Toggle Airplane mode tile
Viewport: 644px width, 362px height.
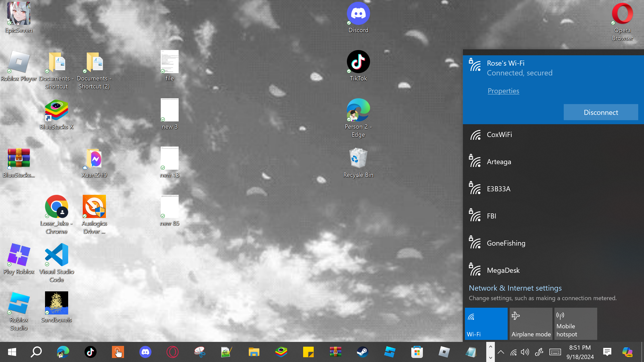[531, 324]
